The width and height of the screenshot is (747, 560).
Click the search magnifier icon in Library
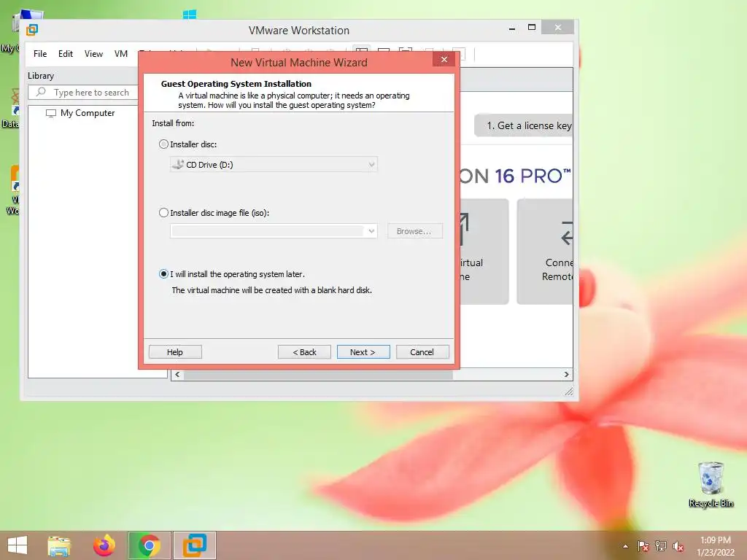point(42,92)
